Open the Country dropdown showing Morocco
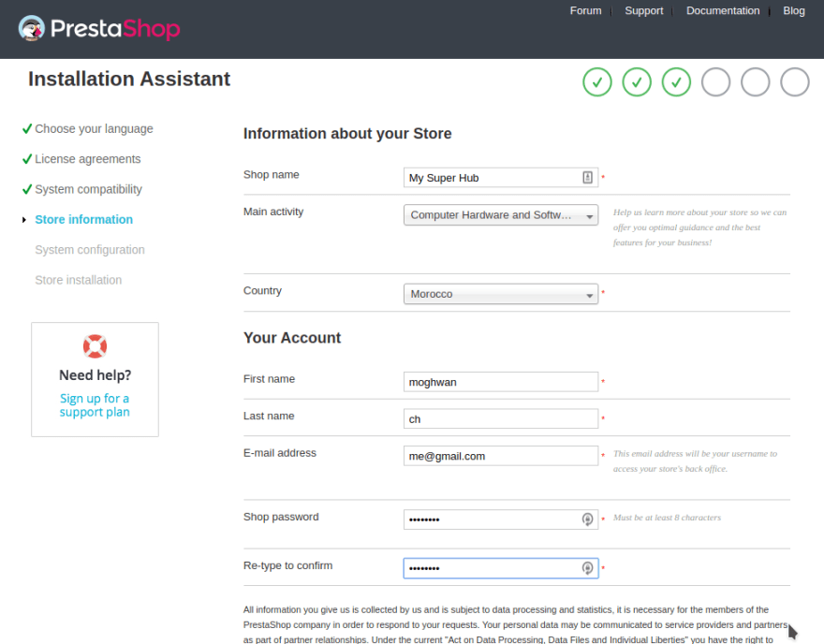Viewport: 824px width, 644px height. tap(501, 294)
